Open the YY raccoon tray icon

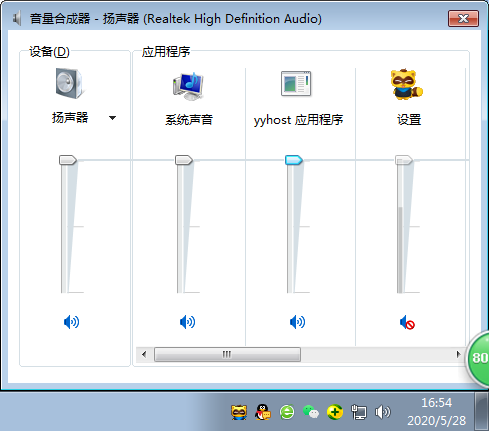coord(239,412)
